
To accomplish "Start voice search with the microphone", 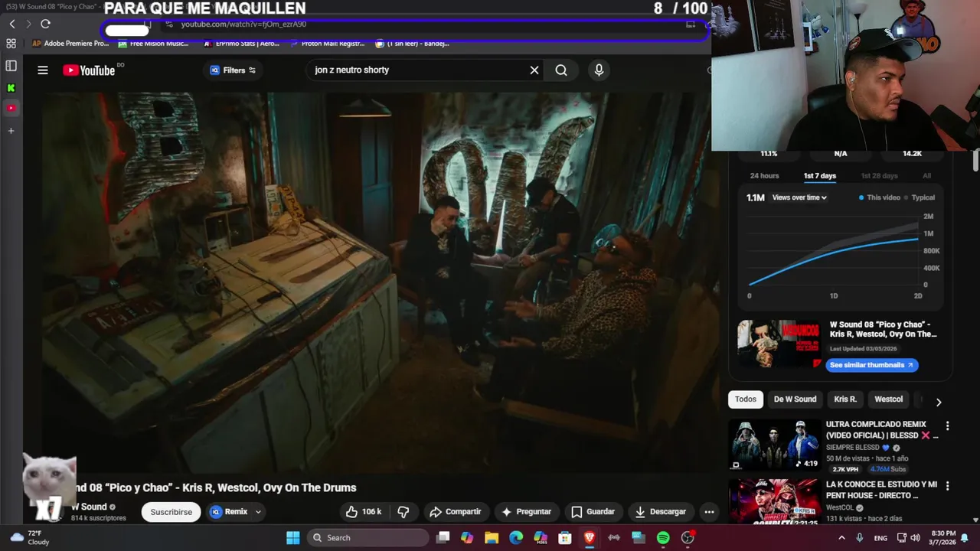I will point(599,70).
